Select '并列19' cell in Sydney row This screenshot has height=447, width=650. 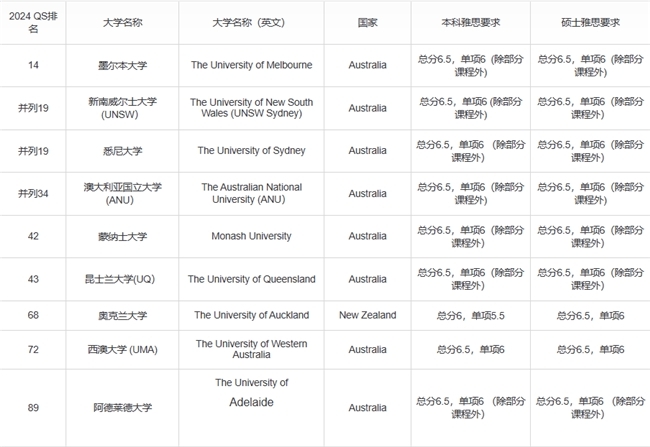click(x=33, y=151)
